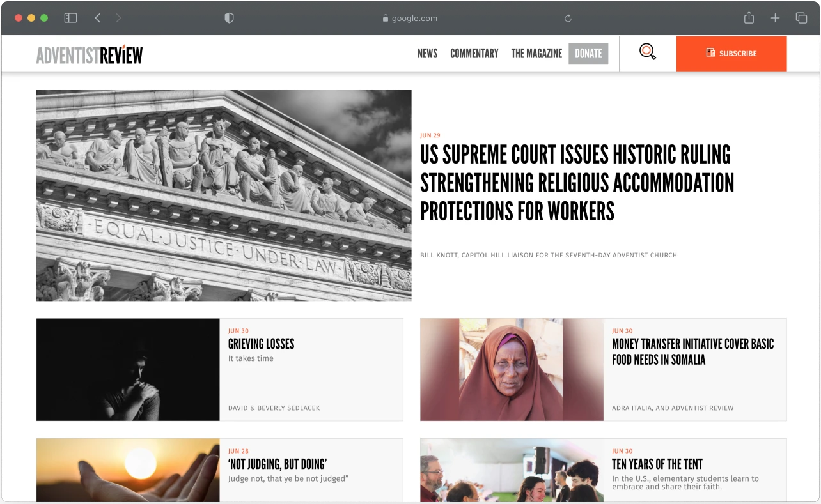Click the padlock icon in address bar
This screenshot has width=821, height=504.
click(386, 19)
